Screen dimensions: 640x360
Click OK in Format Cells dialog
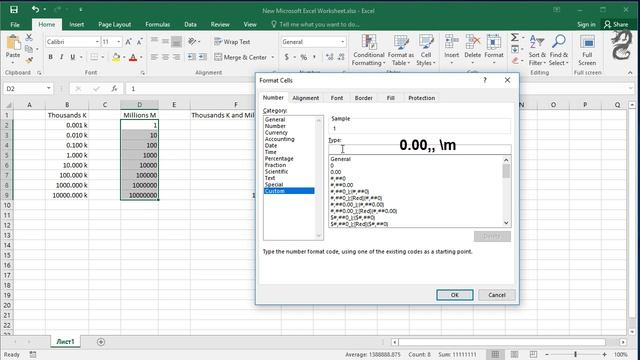(x=455, y=295)
